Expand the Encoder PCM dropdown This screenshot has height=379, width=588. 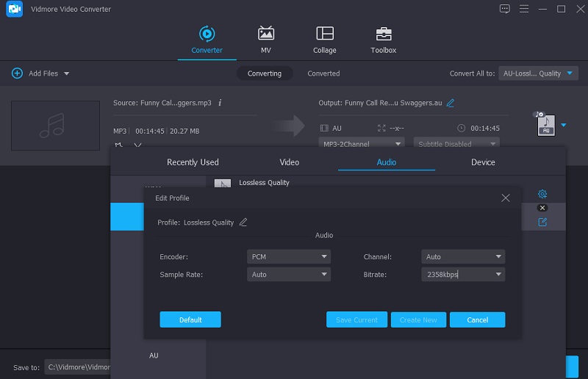pyautogui.click(x=289, y=257)
